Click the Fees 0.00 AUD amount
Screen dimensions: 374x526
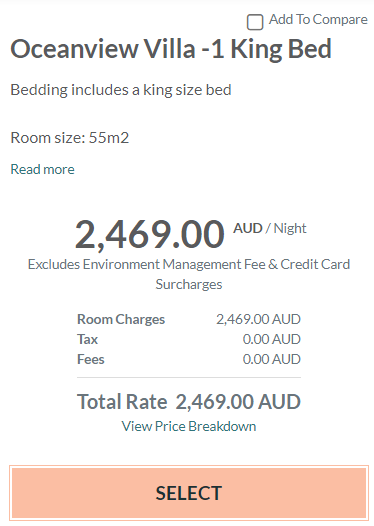[272, 359]
